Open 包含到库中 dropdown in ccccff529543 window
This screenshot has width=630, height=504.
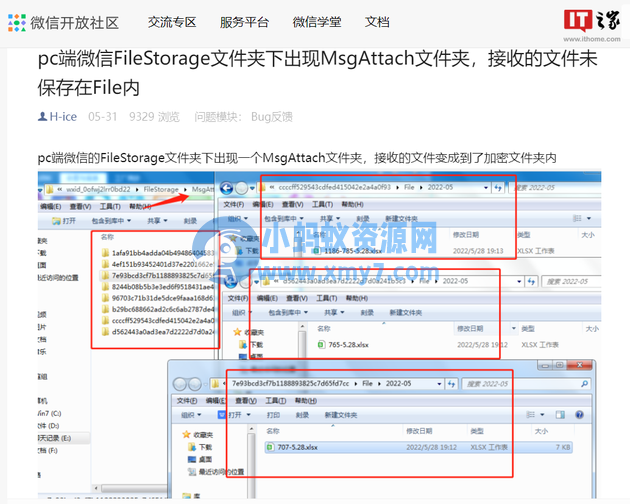click(284, 219)
